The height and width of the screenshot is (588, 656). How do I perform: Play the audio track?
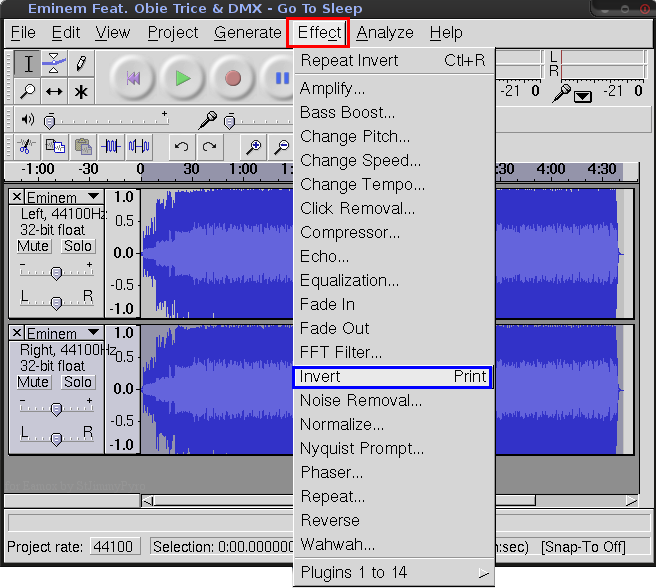pos(183,78)
